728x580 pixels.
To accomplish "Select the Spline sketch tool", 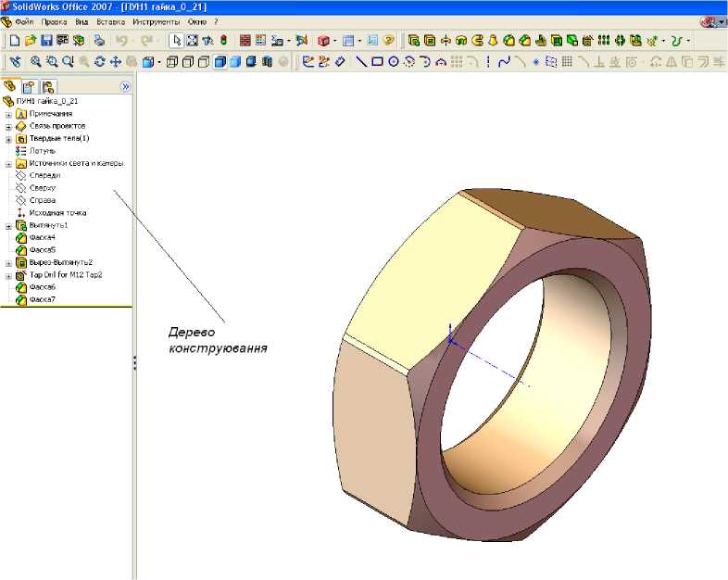I will 504,62.
